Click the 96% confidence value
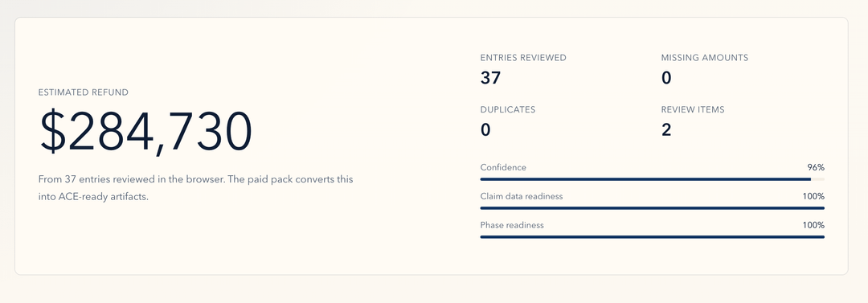 click(816, 167)
